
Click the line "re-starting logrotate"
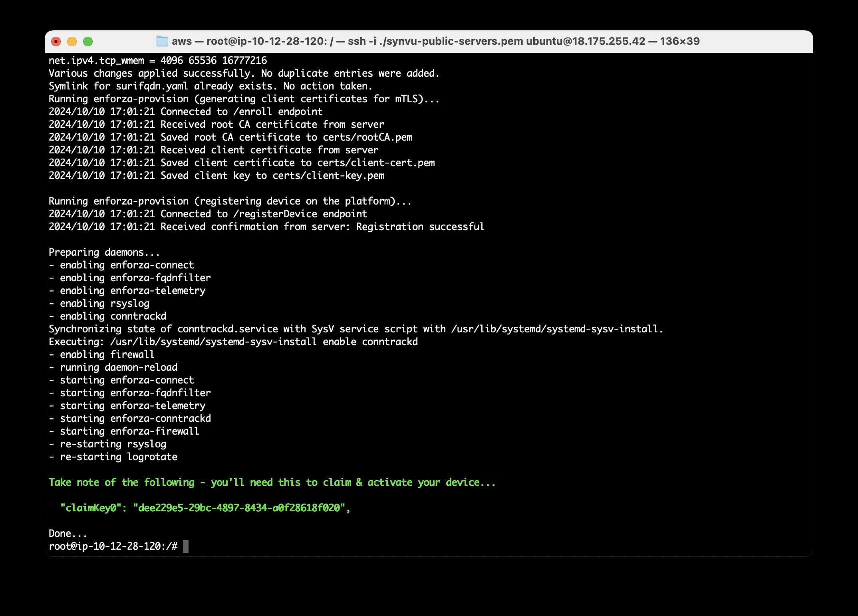pos(113,457)
